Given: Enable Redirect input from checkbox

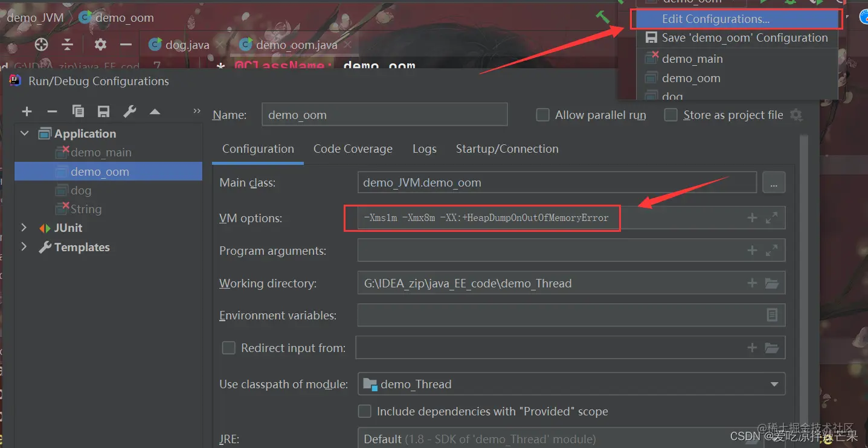Looking at the screenshot, I should 228,348.
